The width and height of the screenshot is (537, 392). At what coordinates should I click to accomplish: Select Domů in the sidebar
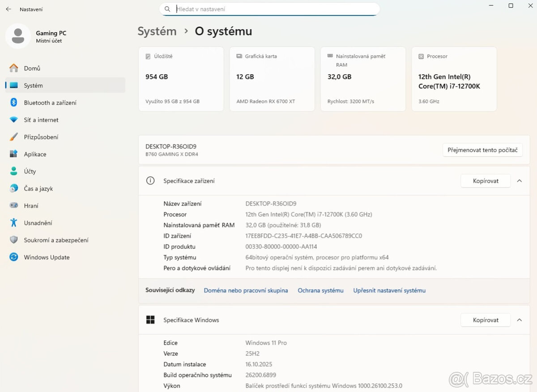(31, 68)
